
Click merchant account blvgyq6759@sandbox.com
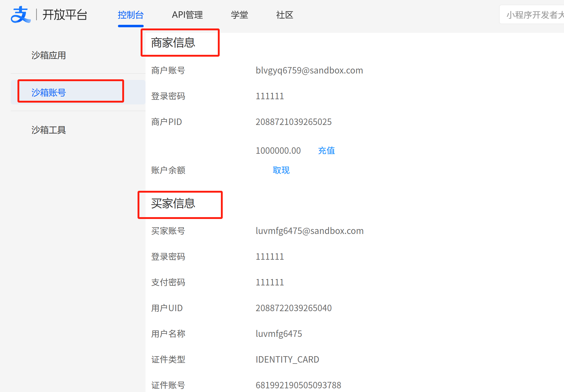tap(309, 70)
